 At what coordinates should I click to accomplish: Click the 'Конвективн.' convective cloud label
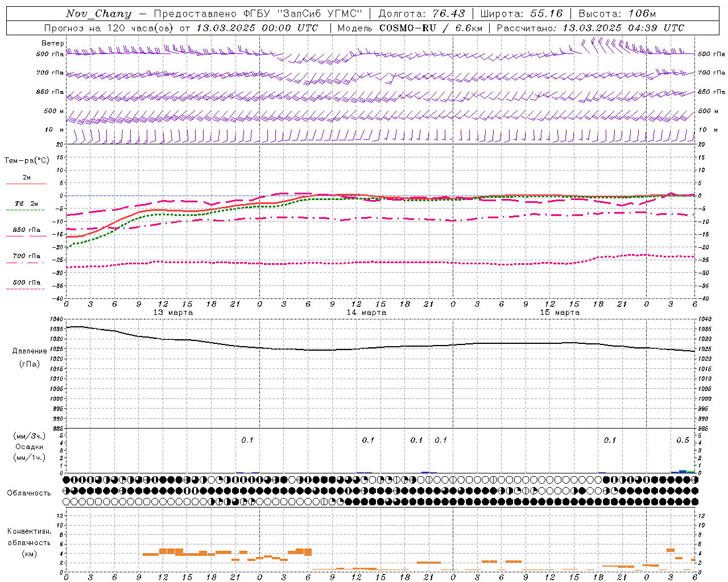coord(29,531)
